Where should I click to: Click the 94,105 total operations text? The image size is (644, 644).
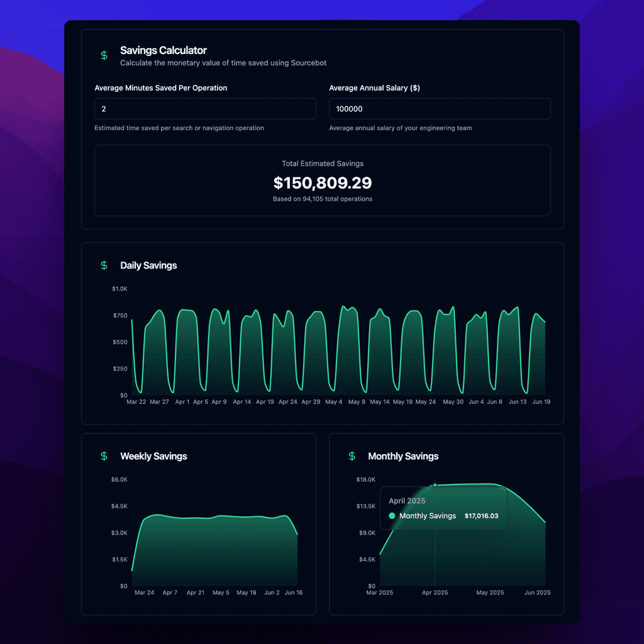[x=323, y=198]
